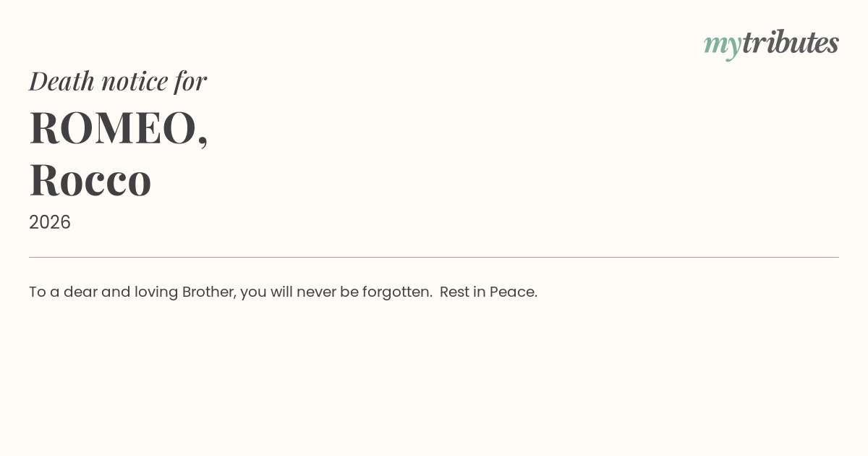Click the horizontal divider line
868x456 pixels.
click(x=434, y=257)
